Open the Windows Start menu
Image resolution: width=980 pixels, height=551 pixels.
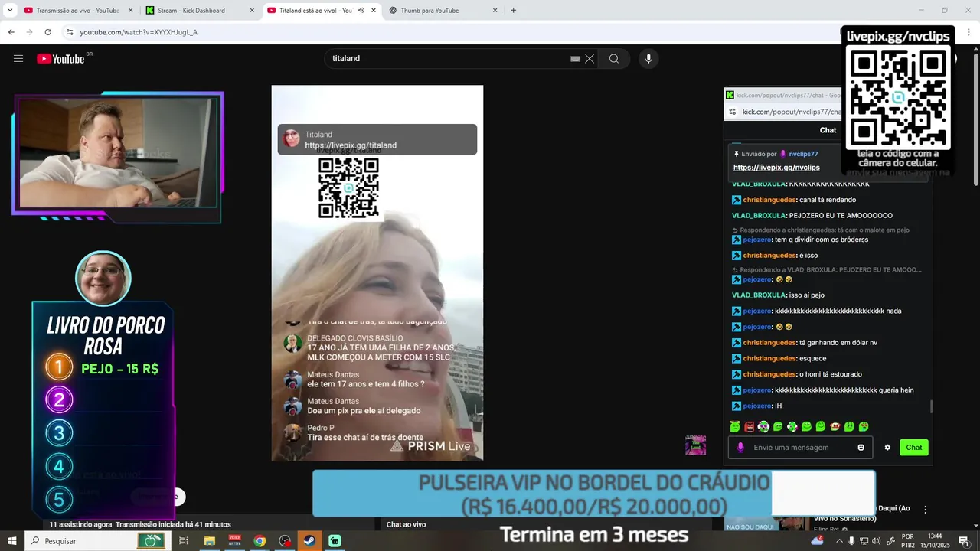coord(13,541)
